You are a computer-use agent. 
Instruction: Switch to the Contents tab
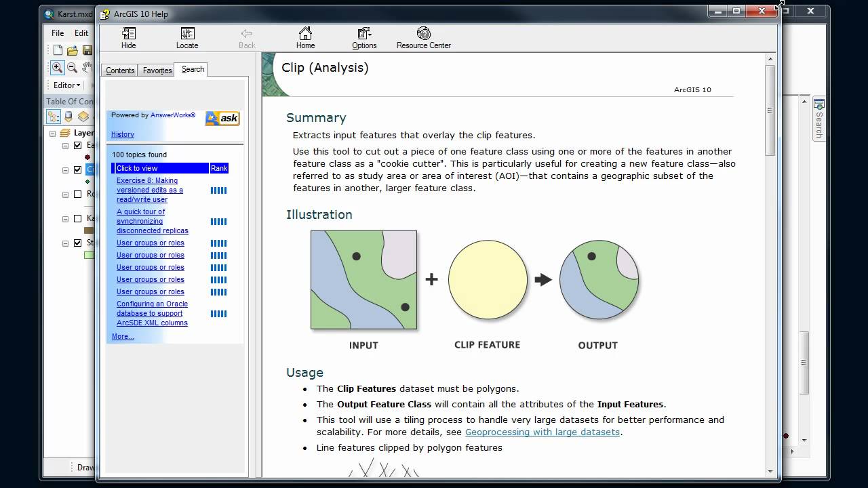(x=119, y=69)
